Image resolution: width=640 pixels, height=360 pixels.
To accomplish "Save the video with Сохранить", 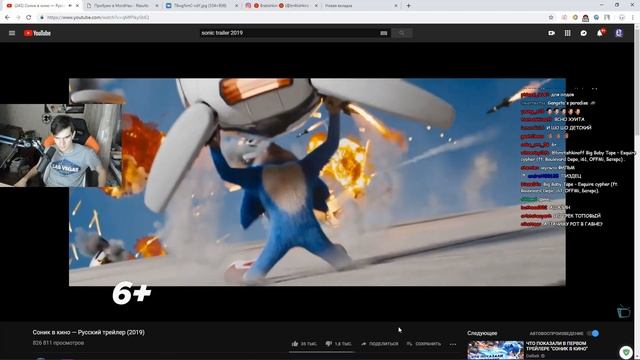I will tap(424, 344).
